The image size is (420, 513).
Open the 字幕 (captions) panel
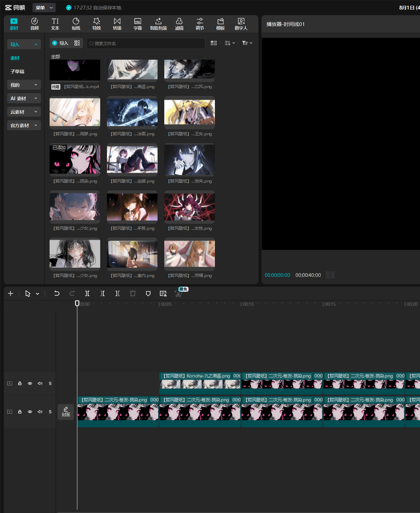click(x=138, y=24)
